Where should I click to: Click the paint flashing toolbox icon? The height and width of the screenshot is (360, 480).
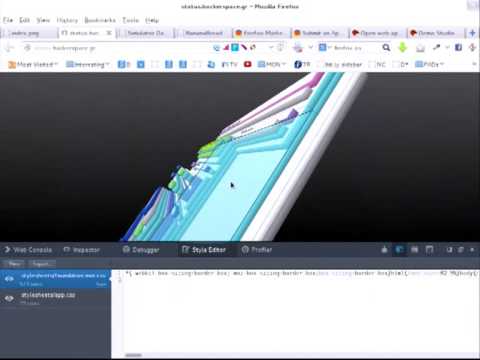coord(384,250)
